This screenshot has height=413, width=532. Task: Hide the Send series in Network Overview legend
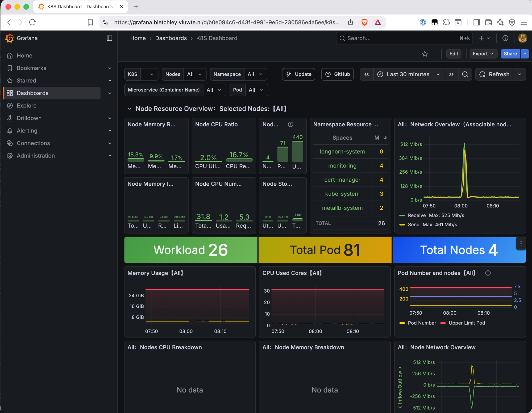click(x=413, y=224)
